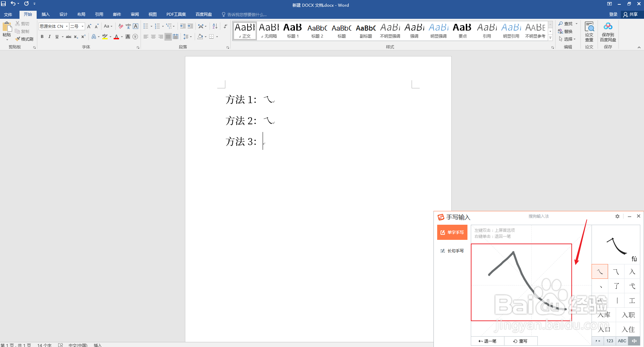Image resolution: width=644 pixels, height=347 pixels.
Task: Toggle Bold formatting
Action: 42,37
